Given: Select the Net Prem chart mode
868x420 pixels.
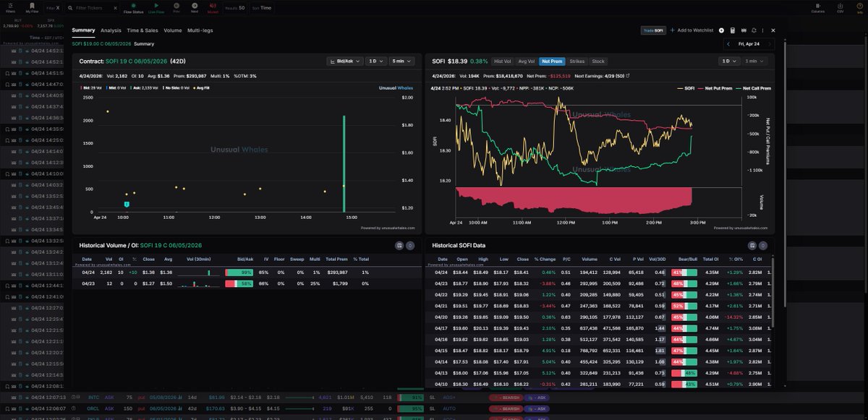Looking at the screenshot, I should point(553,61).
